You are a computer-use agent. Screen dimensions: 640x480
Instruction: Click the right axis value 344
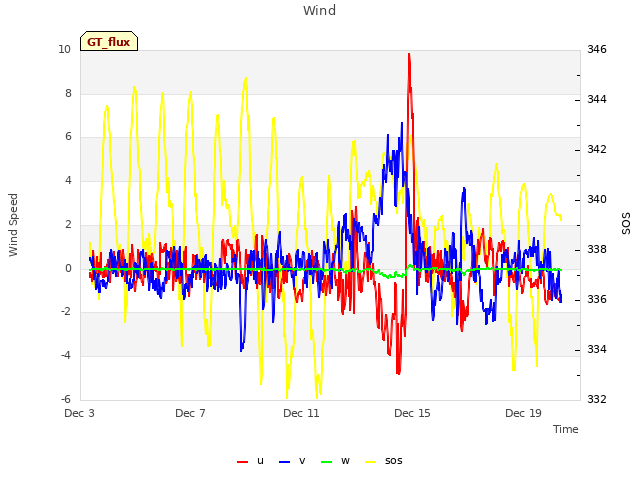pyautogui.click(x=597, y=99)
